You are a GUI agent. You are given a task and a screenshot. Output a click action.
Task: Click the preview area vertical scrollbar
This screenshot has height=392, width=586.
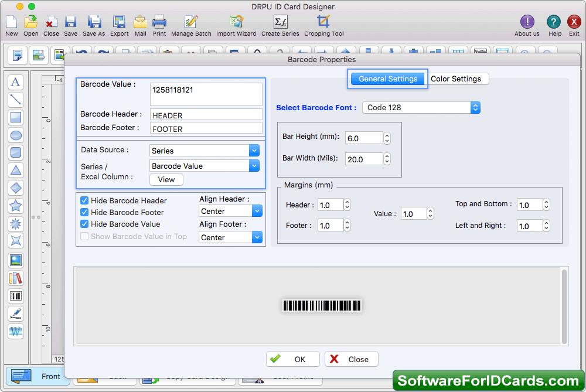[564, 306]
